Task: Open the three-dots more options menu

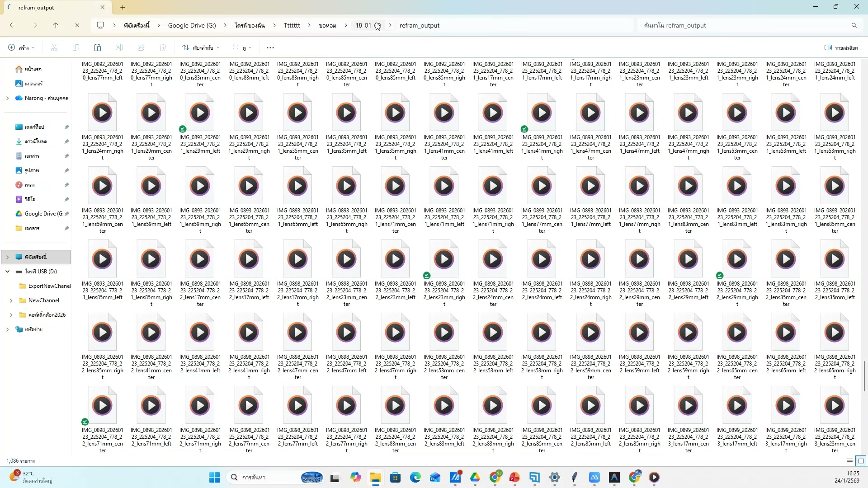Action: click(x=270, y=47)
